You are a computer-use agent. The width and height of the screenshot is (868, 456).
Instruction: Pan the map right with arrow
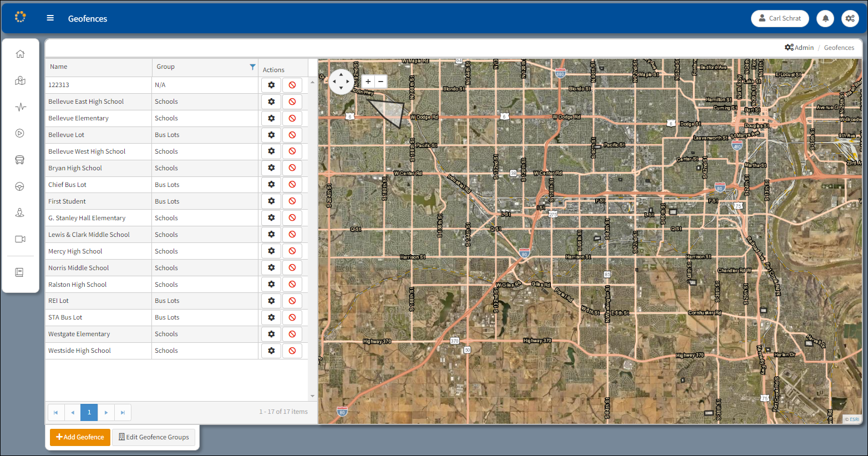(x=348, y=82)
